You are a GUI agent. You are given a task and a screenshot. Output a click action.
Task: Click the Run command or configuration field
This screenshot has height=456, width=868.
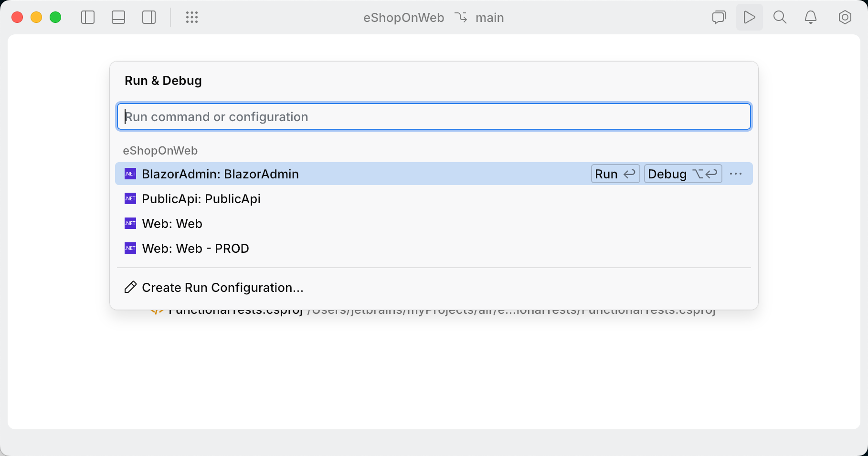coord(433,116)
